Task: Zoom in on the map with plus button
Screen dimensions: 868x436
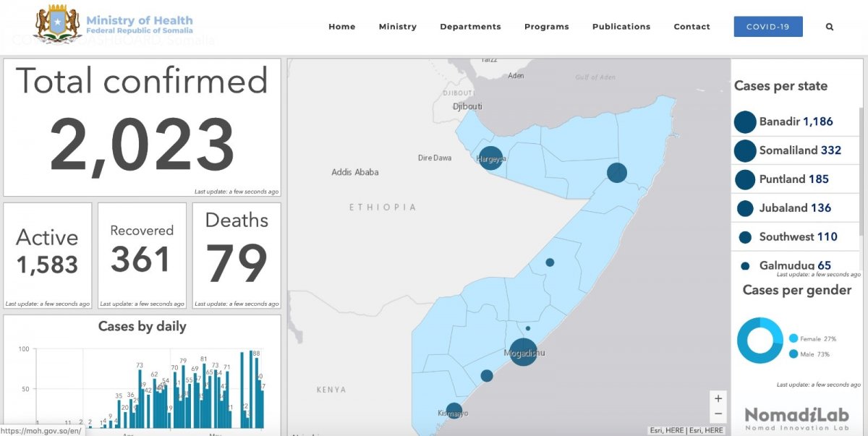Action: coord(718,398)
